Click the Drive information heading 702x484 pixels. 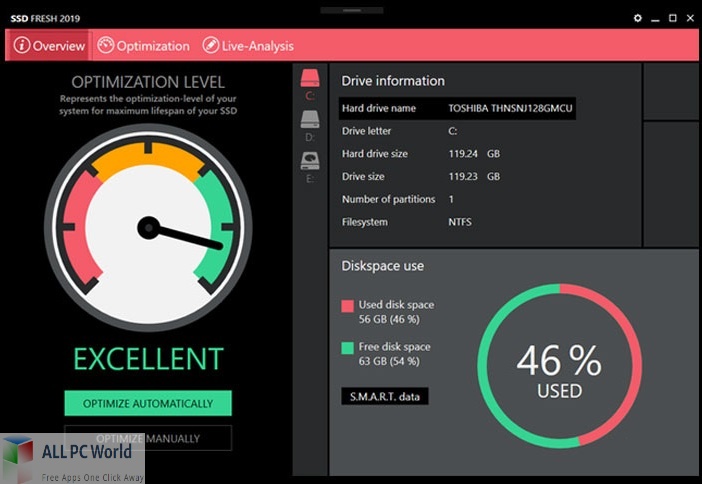coord(393,81)
